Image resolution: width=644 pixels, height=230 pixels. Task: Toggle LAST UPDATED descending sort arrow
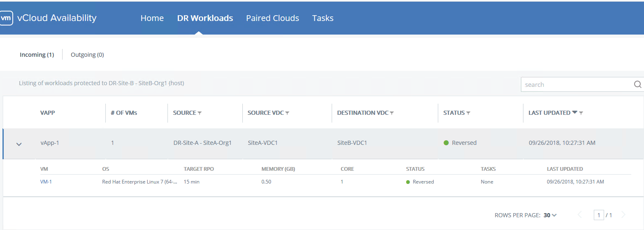574,112
